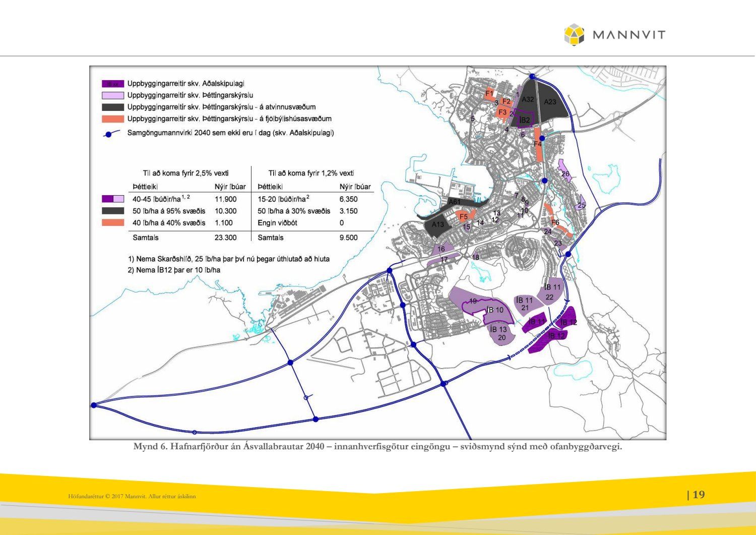The width and height of the screenshot is (756, 535).
Task: Click the purple Aðalskipulagi legend swatch
Action: 112,84
